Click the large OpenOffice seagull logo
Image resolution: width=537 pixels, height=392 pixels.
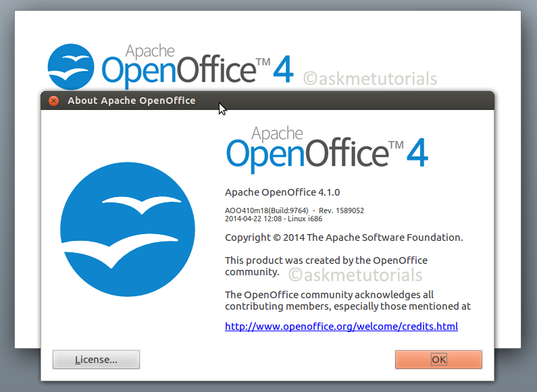tap(128, 229)
